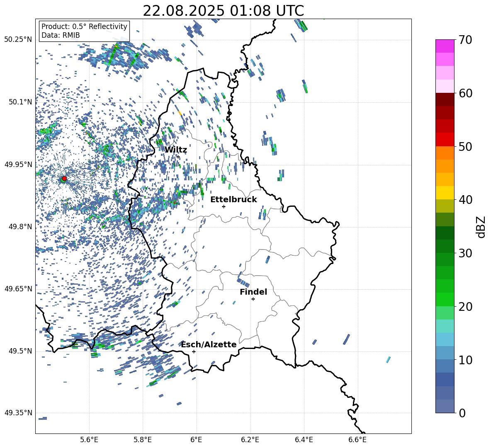
Task: Click the 70 value on colorbar
Action: coord(465,40)
